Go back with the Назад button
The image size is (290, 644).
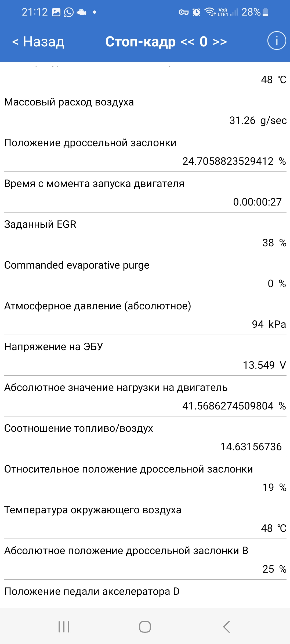tap(38, 42)
